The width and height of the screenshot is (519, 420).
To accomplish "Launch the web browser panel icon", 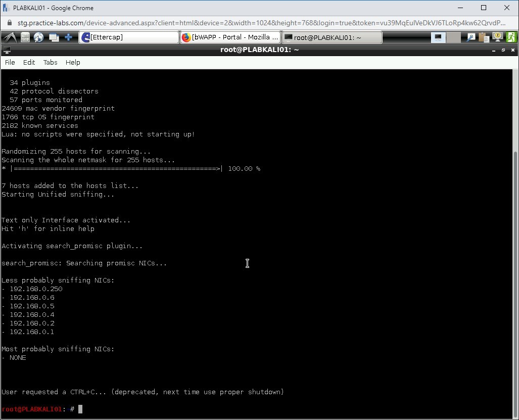I will (x=39, y=37).
